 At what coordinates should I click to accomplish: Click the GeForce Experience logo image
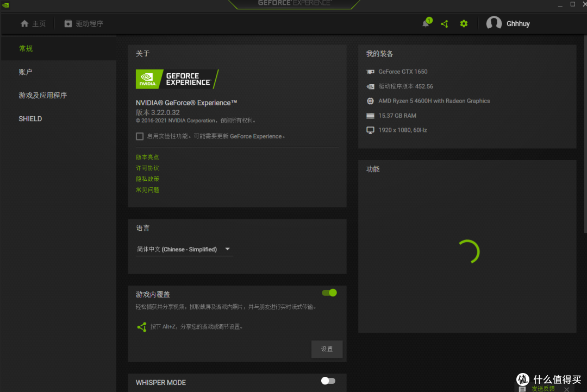[177, 79]
